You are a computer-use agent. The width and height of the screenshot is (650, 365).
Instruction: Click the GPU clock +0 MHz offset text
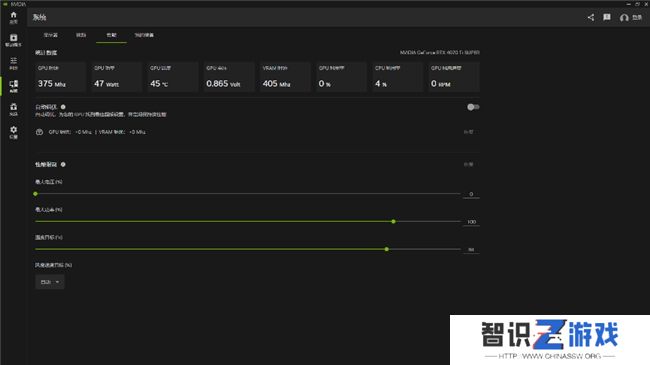click(x=70, y=132)
